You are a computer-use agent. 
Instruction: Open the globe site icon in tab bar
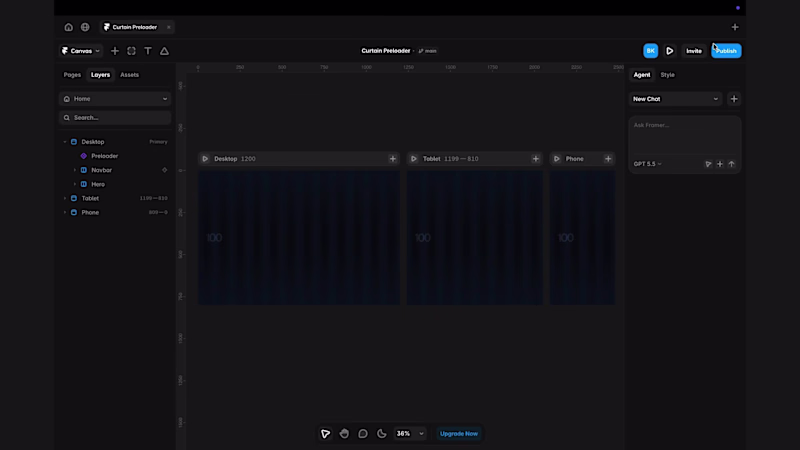pyautogui.click(x=85, y=27)
